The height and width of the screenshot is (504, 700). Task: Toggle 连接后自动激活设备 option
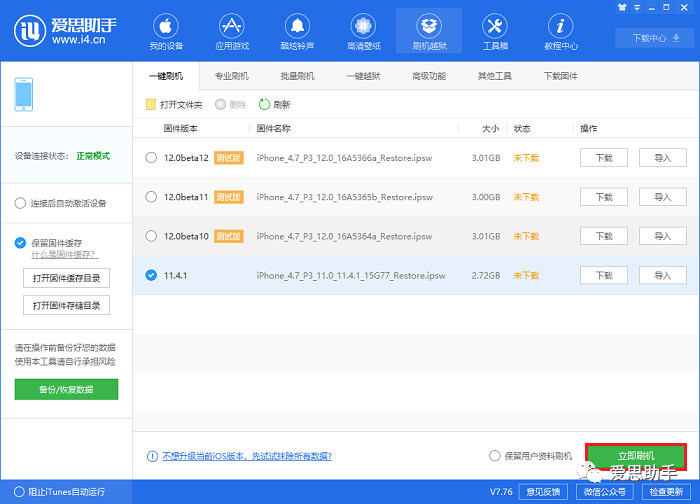pos(20,204)
